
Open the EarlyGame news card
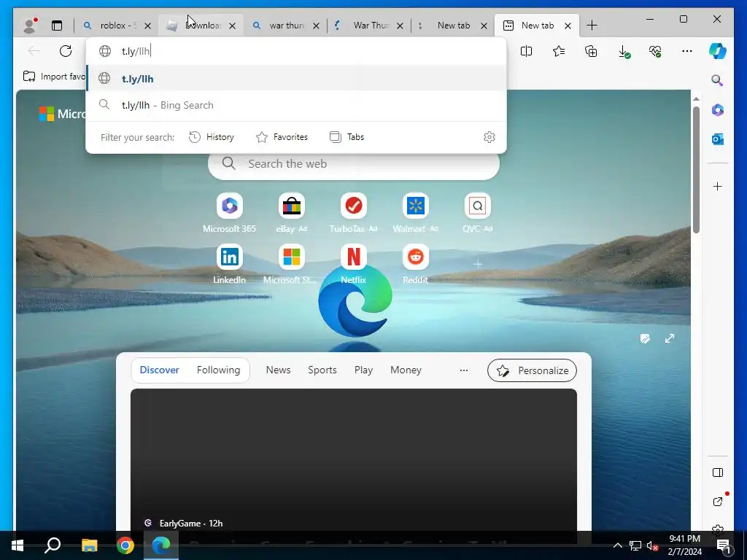click(354, 459)
